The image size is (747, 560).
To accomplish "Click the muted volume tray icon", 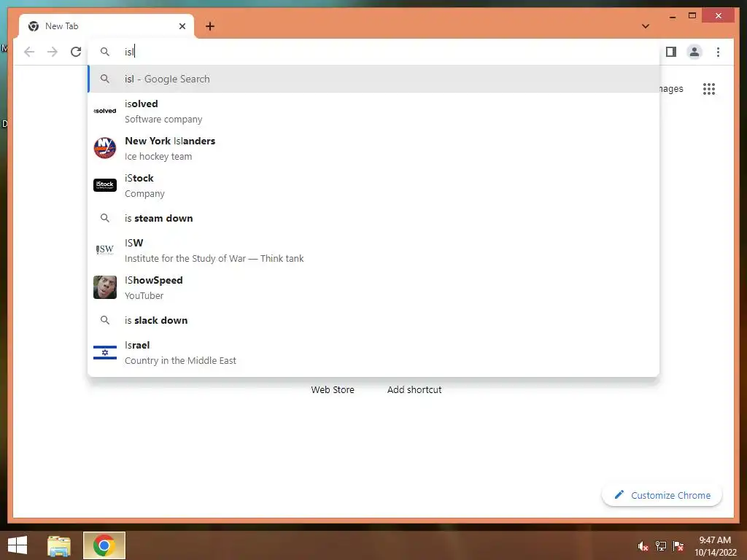I will point(643,546).
